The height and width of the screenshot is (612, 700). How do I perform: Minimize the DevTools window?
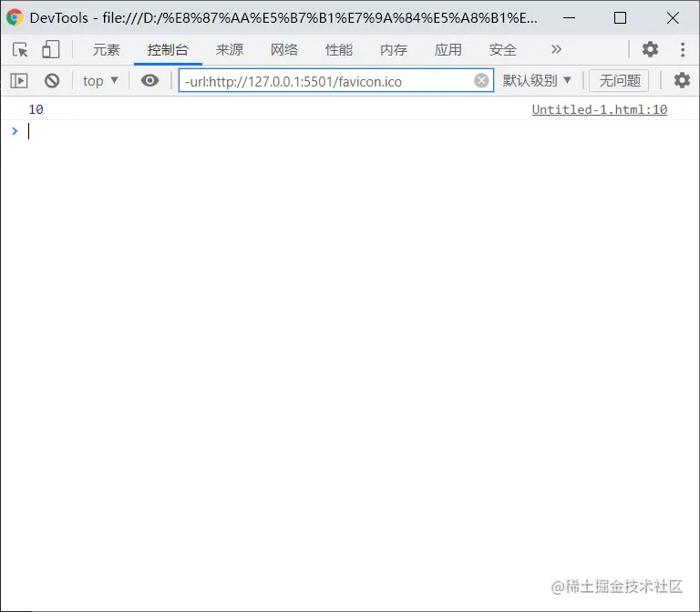569,18
